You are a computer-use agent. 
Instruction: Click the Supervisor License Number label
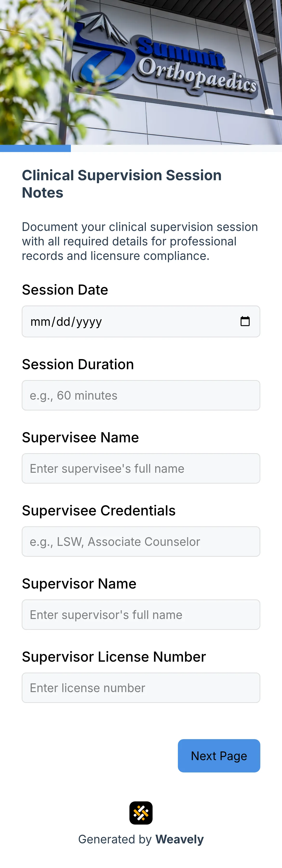coord(114,656)
